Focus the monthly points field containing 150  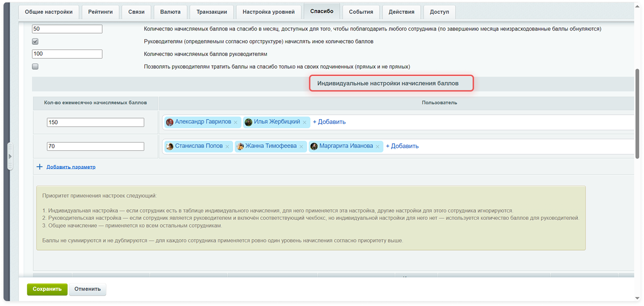[x=95, y=122]
